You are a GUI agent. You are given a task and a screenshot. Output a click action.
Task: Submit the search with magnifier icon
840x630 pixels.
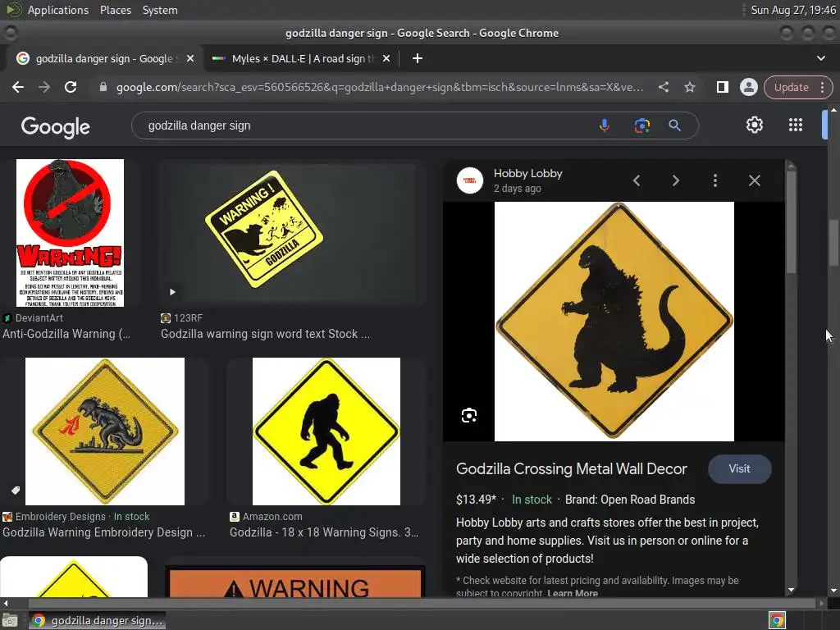(674, 126)
